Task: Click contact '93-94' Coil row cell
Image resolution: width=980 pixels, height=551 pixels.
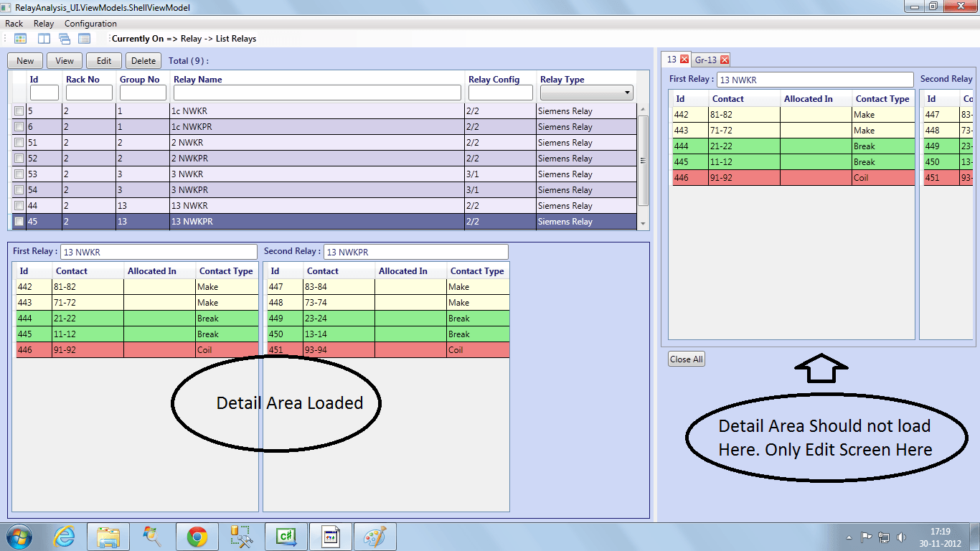Action: (x=339, y=350)
